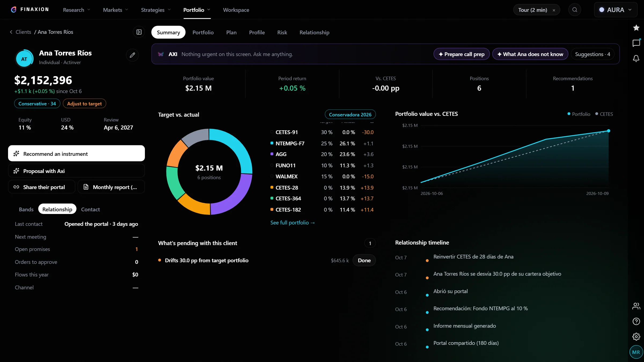
Task: Collapse the client side panel icon
Action: coord(139,32)
